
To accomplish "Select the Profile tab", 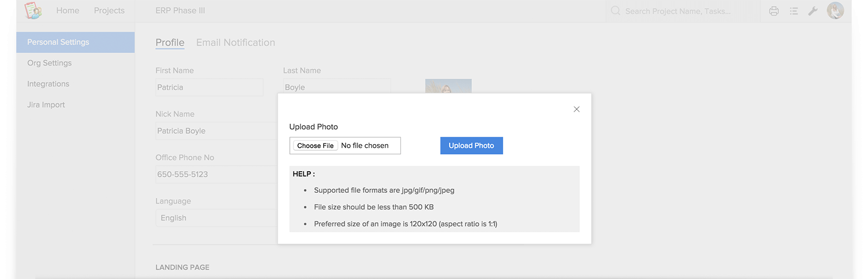I will click(170, 42).
